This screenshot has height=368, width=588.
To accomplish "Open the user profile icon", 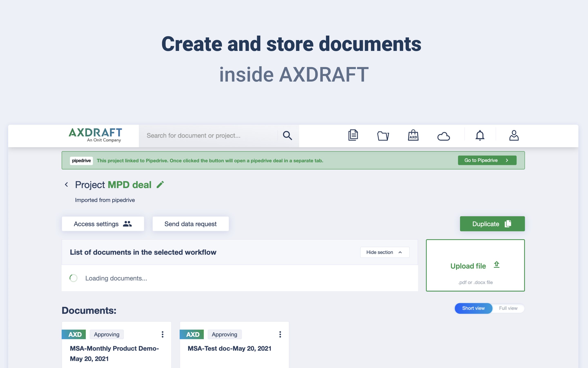I will pyautogui.click(x=514, y=135).
